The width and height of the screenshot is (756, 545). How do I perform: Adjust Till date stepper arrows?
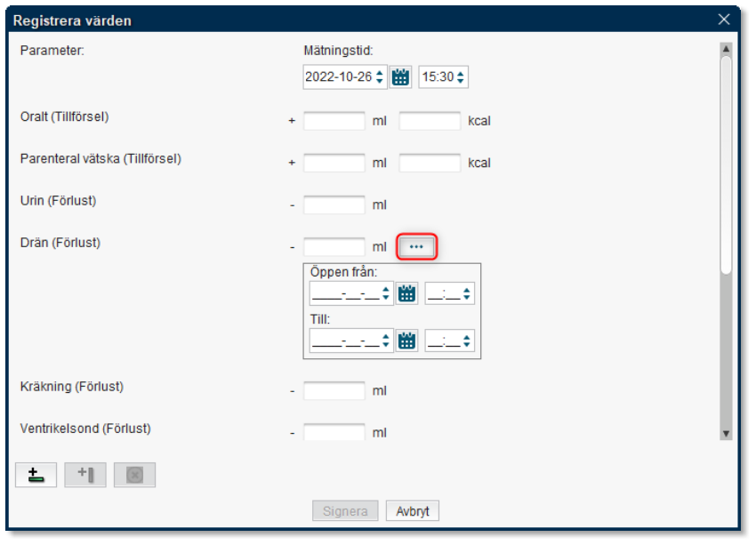click(386, 341)
